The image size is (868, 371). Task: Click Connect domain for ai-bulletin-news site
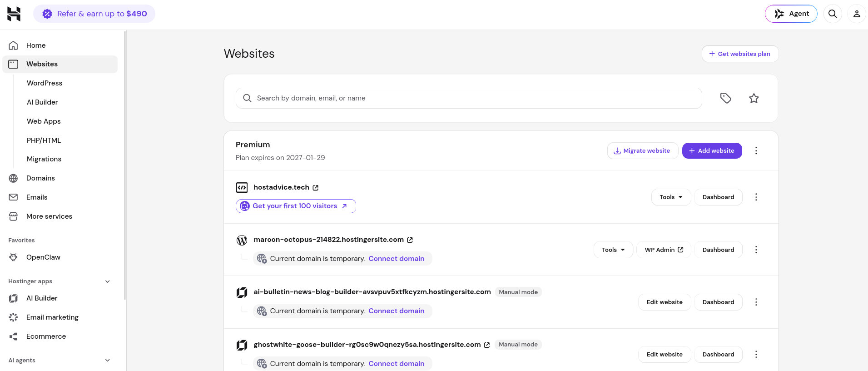(x=396, y=311)
